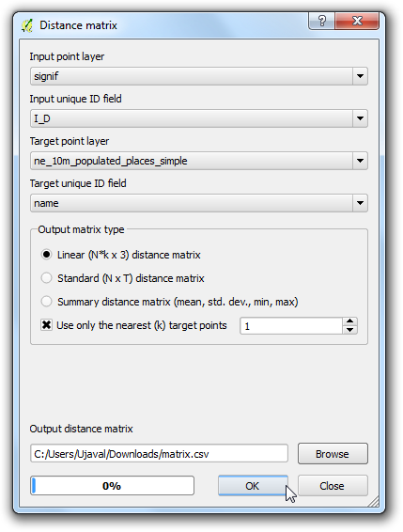The height and width of the screenshot is (532, 403).
Task: Click the Output distance matrix path field
Action: (159, 454)
